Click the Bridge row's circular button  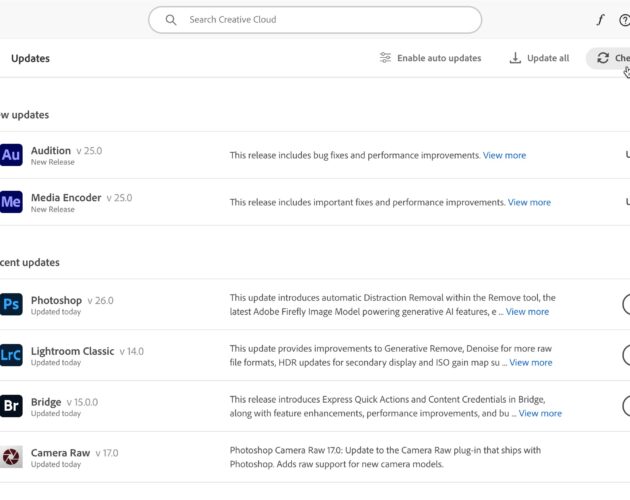626,406
